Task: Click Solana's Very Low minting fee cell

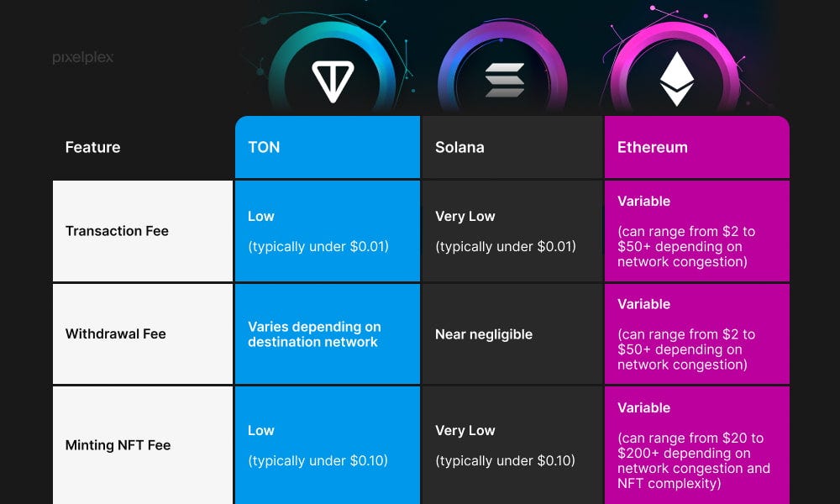Action: (512, 445)
